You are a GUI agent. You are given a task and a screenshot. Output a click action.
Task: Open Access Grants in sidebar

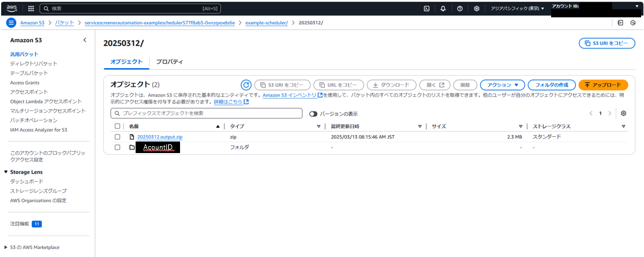24,82
